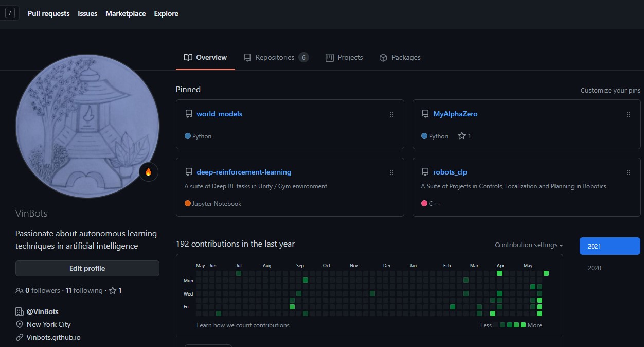The height and width of the screenshot is (347, 644).
Task: Click the fire status emoji on avatar
Action: click(149, 172)
